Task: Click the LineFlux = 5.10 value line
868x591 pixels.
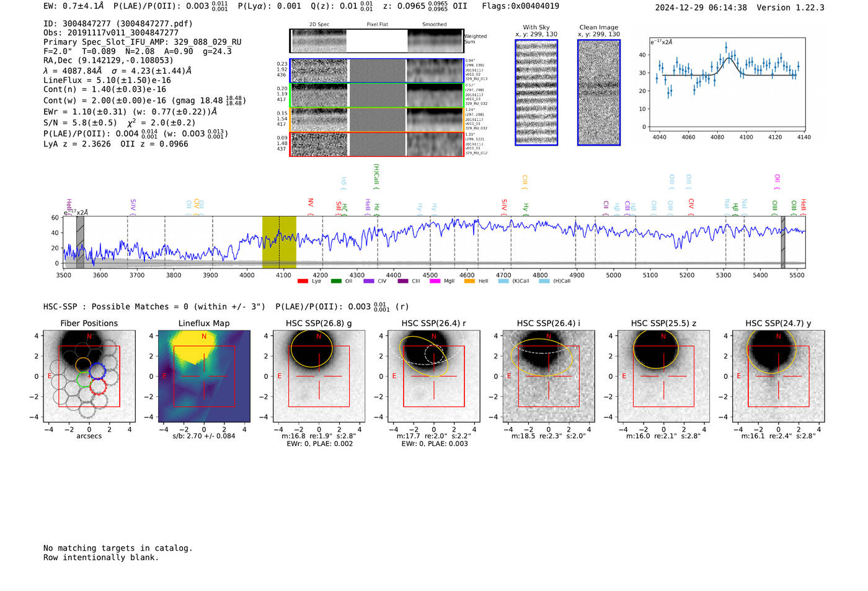Action: 107,81
